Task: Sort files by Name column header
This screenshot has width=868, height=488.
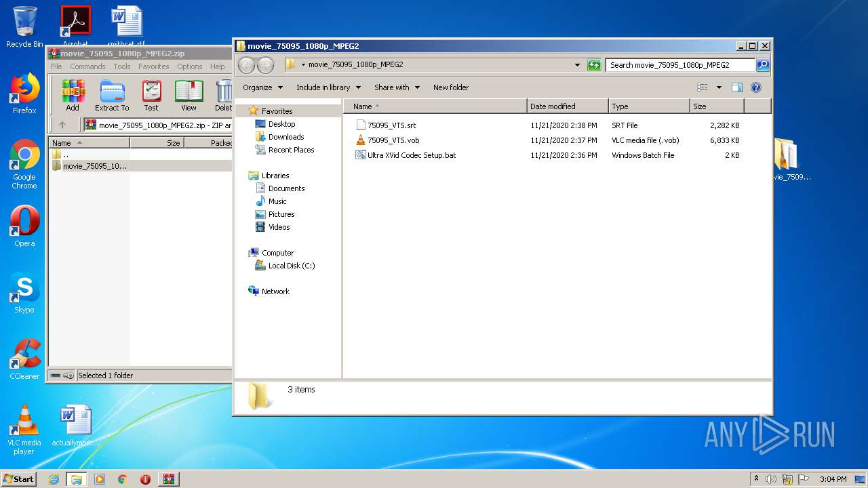Action: click(x=435, y=106)
